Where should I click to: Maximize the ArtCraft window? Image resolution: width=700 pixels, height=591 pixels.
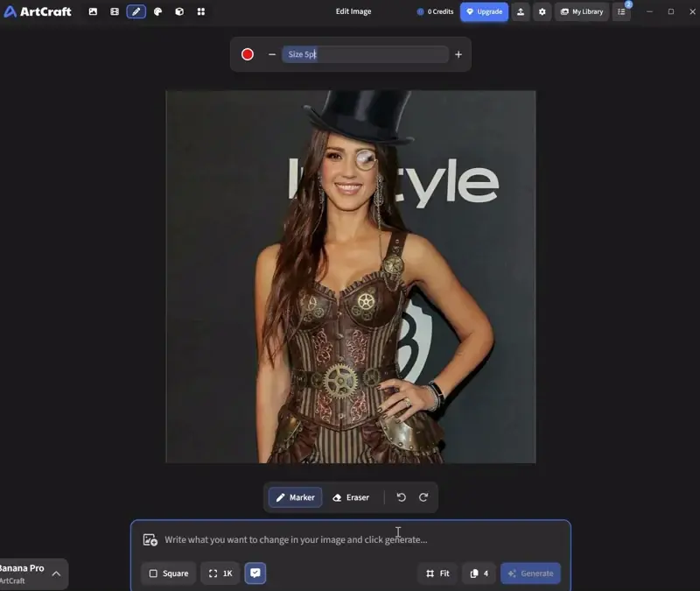[671, 11]
